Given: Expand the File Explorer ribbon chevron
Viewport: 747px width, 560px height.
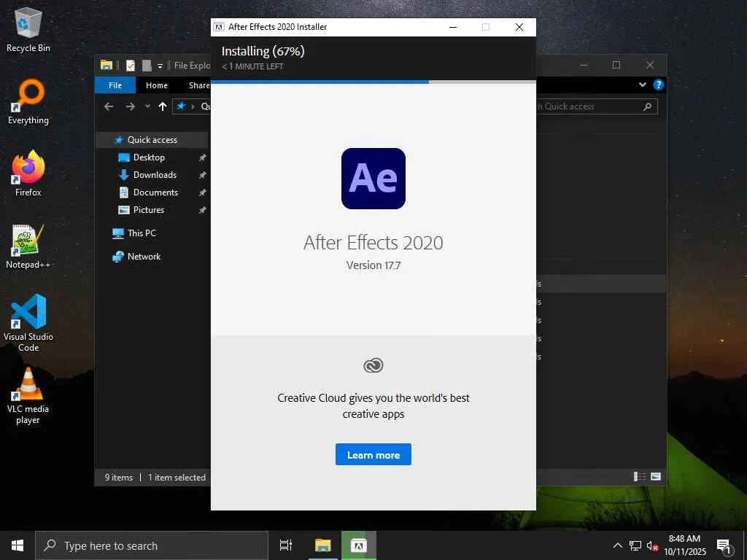Looking at the screenshot, I should (642, 85).
